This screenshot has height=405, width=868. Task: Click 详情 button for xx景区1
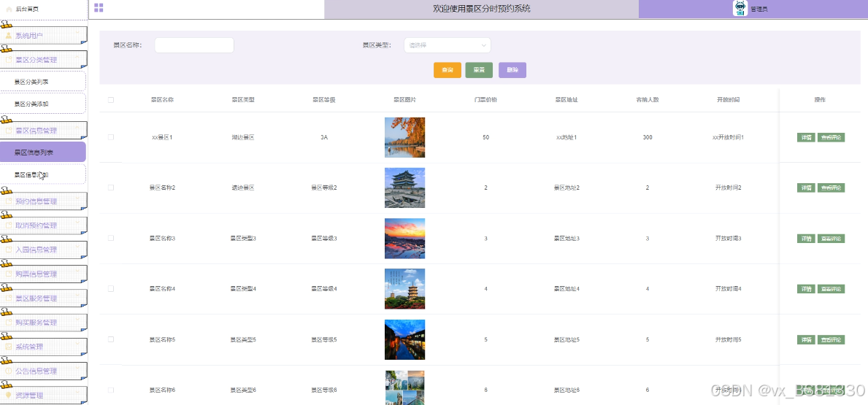point(806,137)
